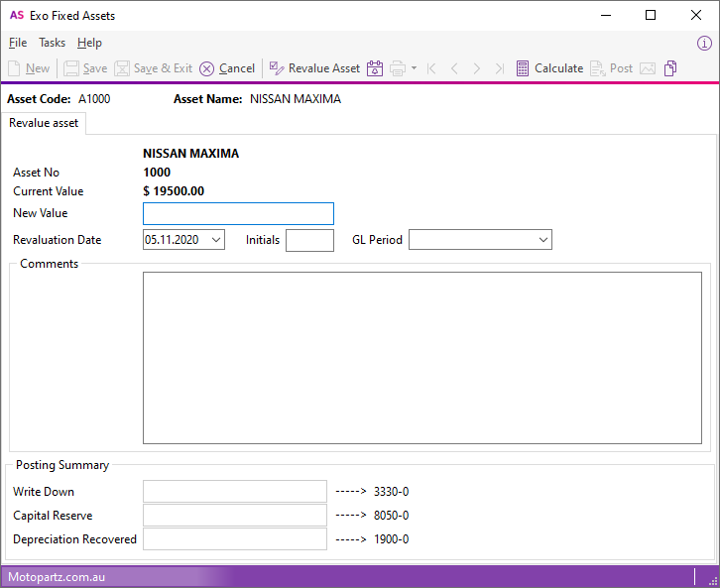Click the Write Down amount field

(x=234, y=492)
